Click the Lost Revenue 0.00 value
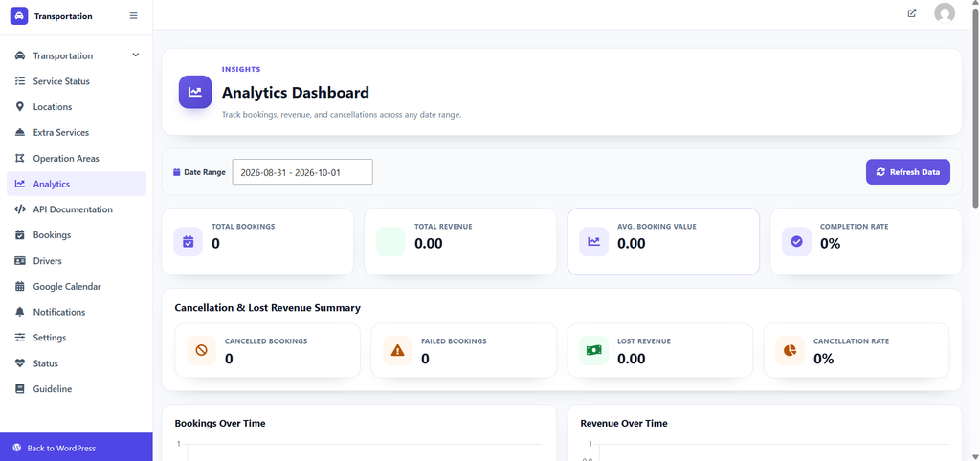Viewport: 980px width, 461px height. 632,359
